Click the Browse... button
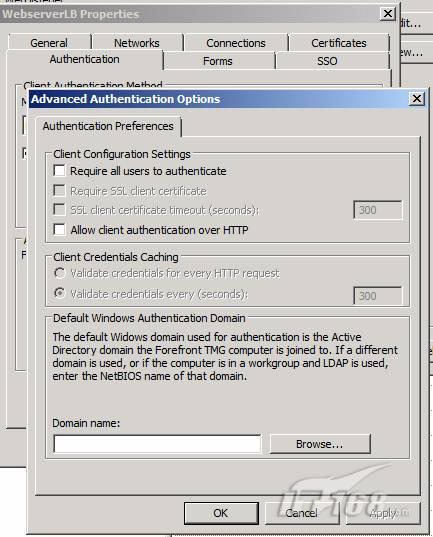 pos(320,444)
